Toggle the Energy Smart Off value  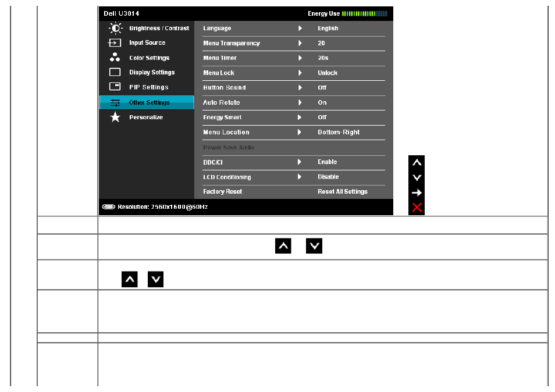point(322,117)
